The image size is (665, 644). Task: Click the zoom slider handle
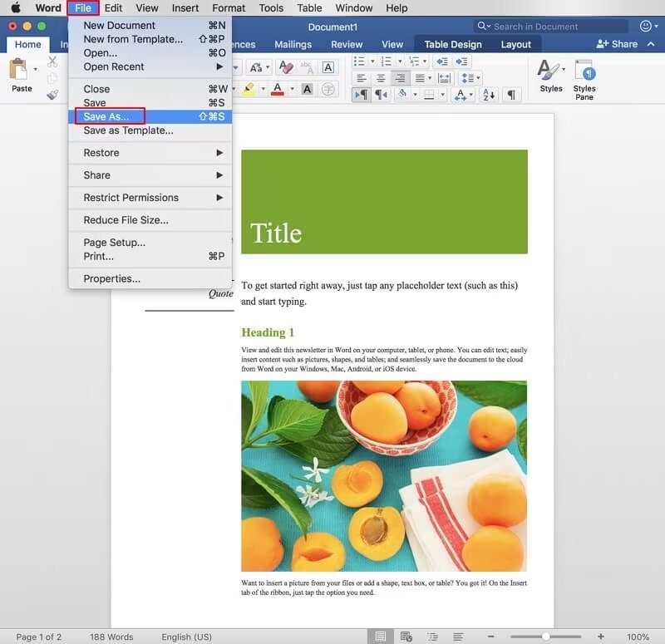click(545, 637)
